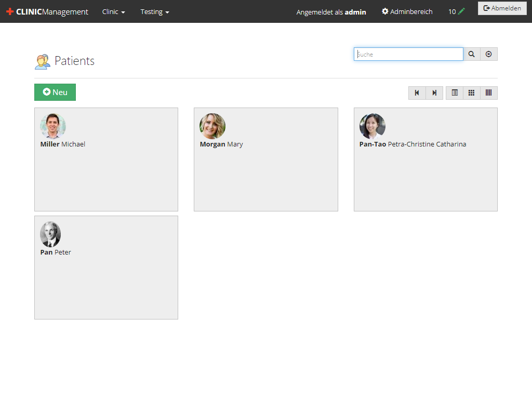The image size is (532, 399).
Task: Open Pan Peter's photo
Action: pos(50,234)
